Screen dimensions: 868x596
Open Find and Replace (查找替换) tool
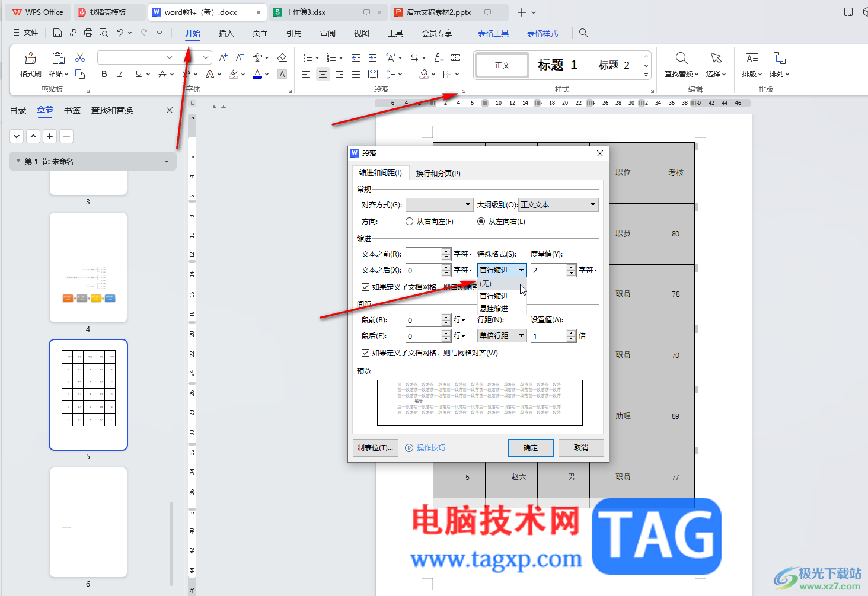(682, 65)
